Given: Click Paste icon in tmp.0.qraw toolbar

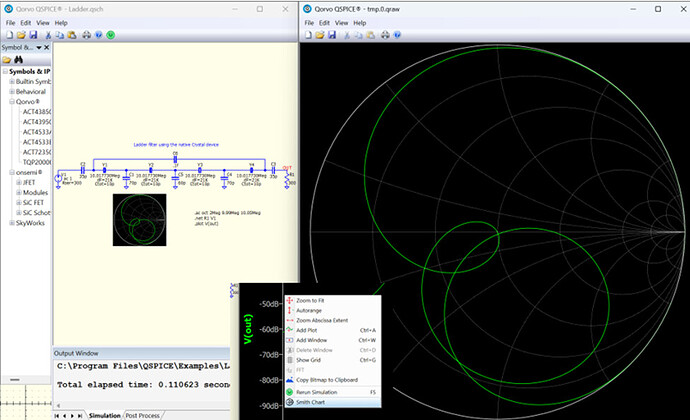Looking at the screenshot, I should click(x=371, y=35).
